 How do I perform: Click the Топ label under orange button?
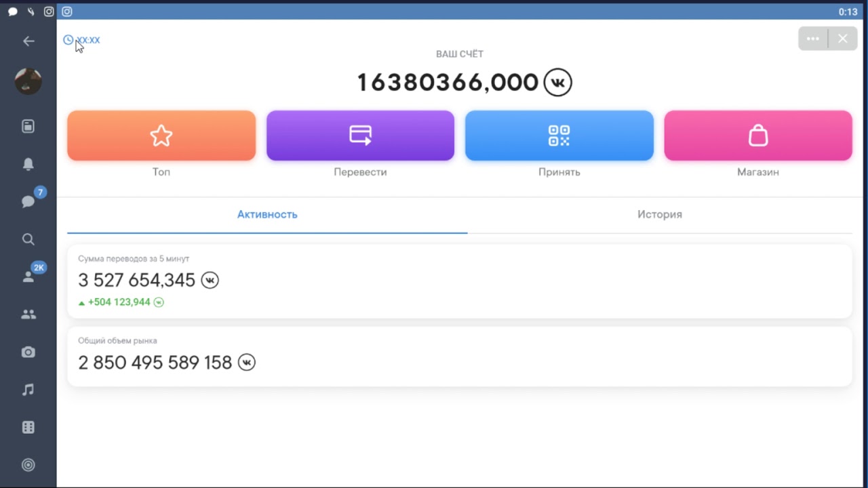161,172
